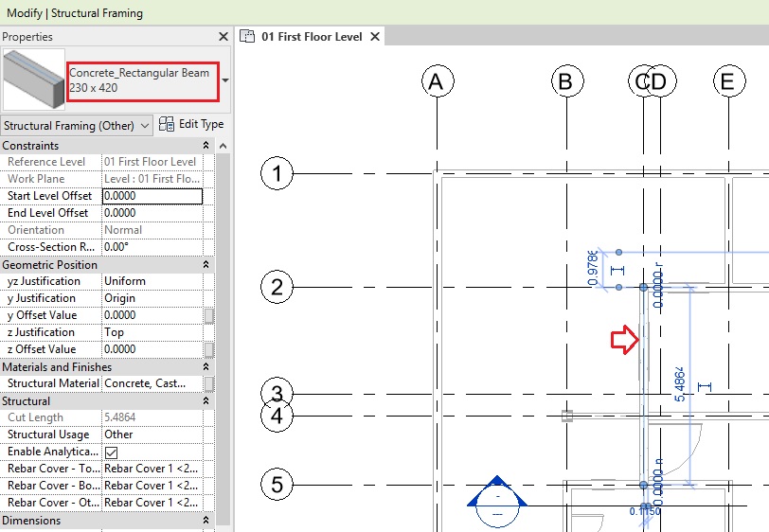Close the Properties palette
Screen dimensions: 769x532
224,37
